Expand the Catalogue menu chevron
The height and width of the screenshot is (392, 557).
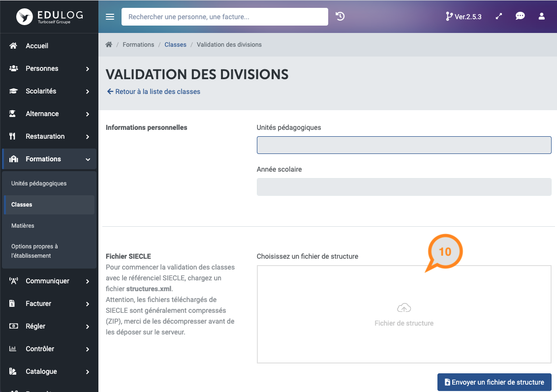click(x=88, y=372)
